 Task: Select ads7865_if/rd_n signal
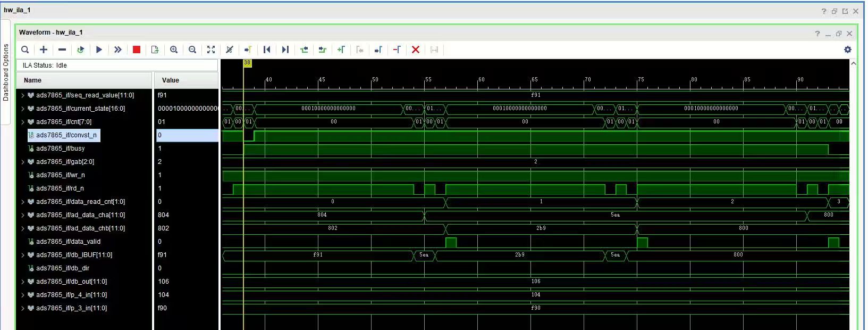click(60, 188)
